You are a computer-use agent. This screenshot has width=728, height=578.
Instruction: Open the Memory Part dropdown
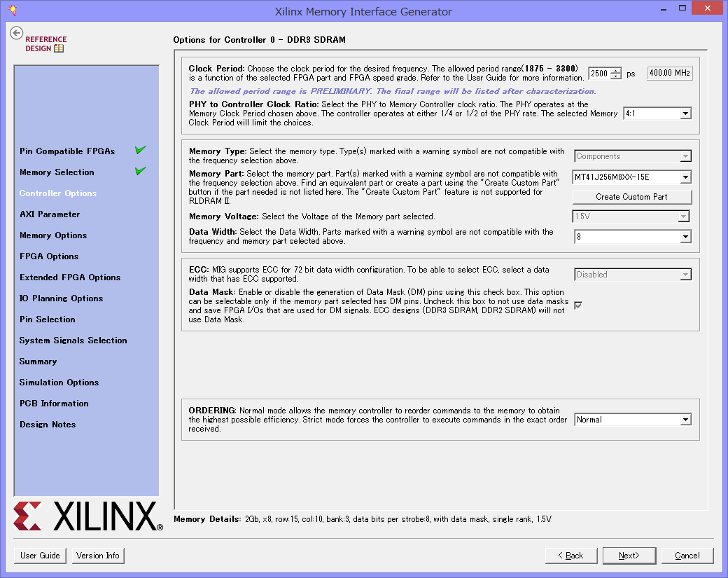(x=685, y=178)
